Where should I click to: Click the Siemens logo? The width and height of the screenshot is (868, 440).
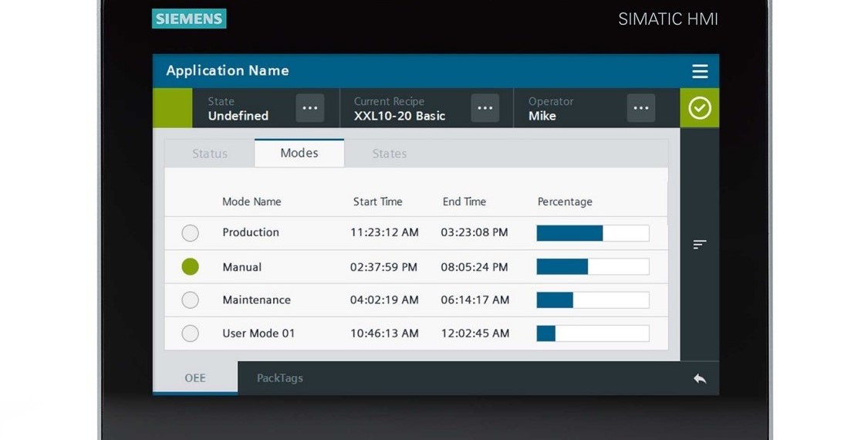(189, 19)
